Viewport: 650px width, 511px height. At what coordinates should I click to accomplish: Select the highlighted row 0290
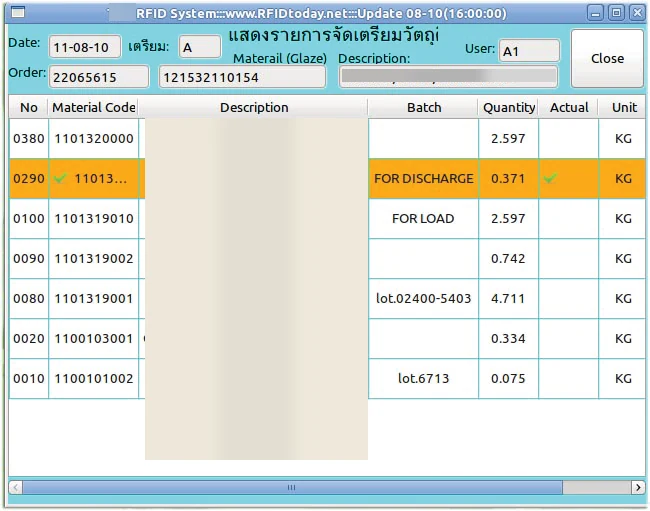coord(327,178)
